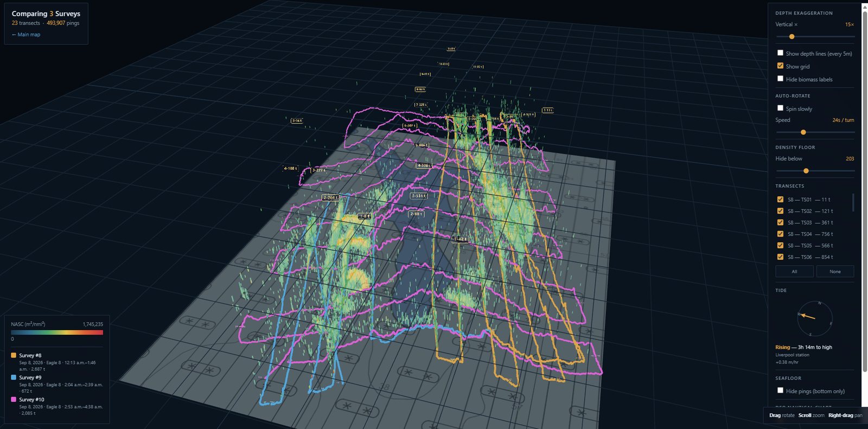This screenshot has height=429, width=868.
Task: Adjust the Vertical exaggeration slider
Action: pyautogui.click(x=815, y=37)
